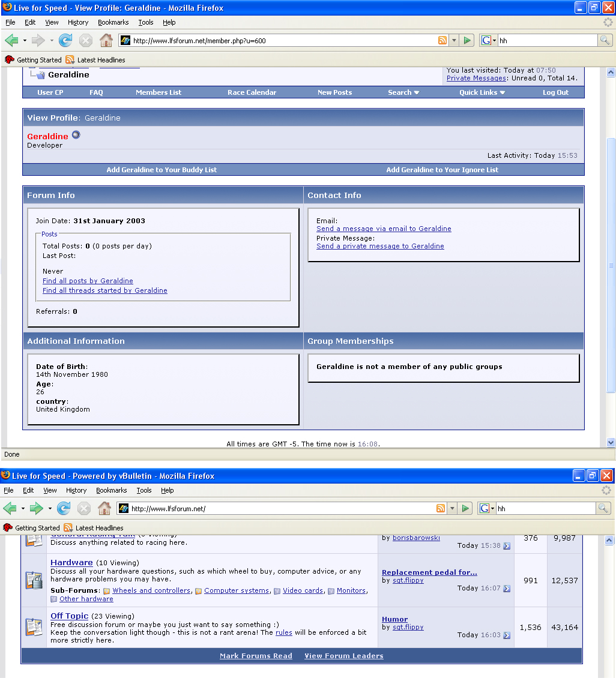Click green Go arrow next to member.php URL
The height and width of the screenshot is (678, 616).
tap(467, 41)
